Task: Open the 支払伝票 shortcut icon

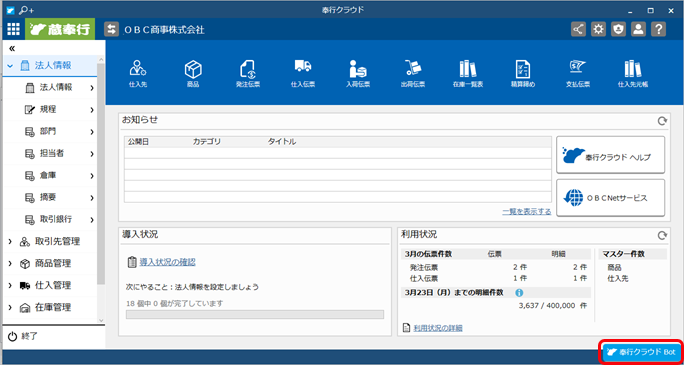Action: (578, 73)
